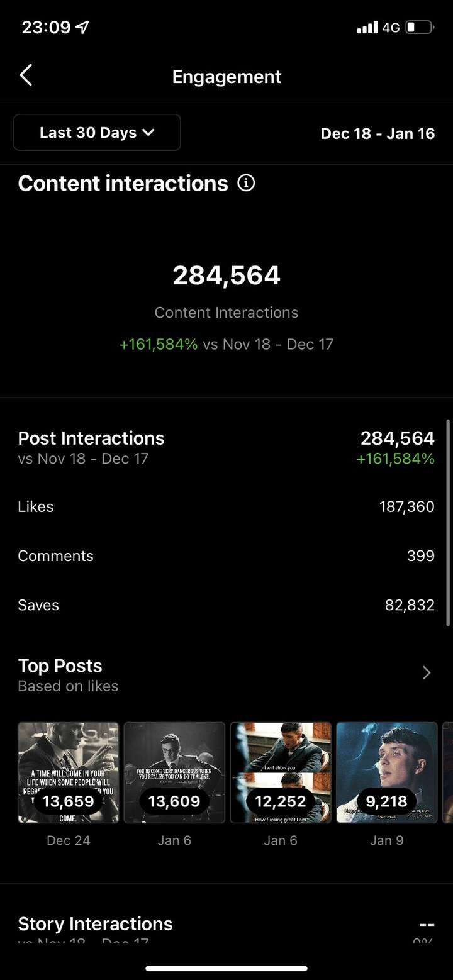Open Content interactions info icon
This screenshot has width=453, height=980.
click(x=246, y=183)
